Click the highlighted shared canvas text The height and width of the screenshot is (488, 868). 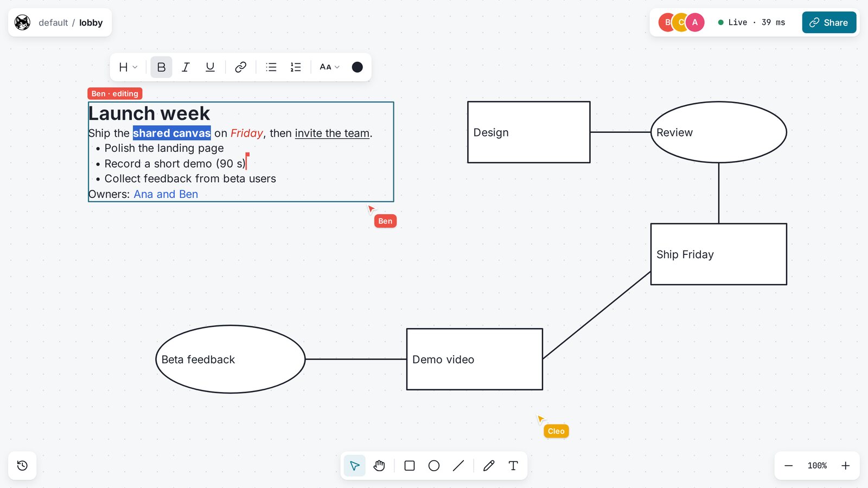click(171, 133)
